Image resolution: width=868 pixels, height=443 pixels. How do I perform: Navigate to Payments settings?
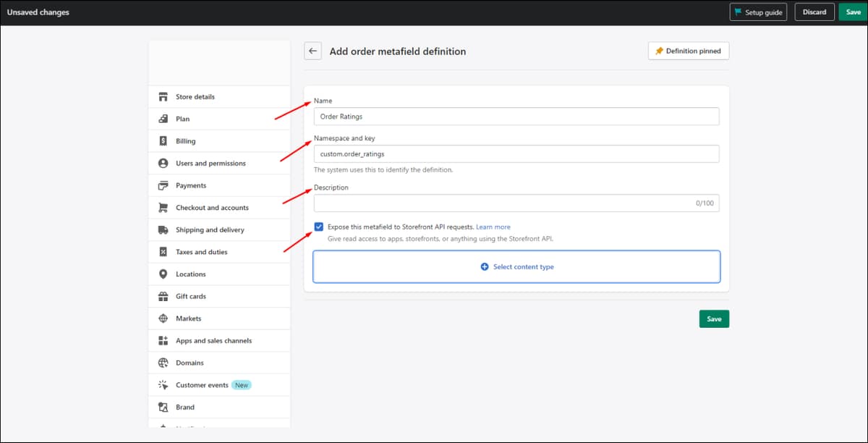coord(219,186)
